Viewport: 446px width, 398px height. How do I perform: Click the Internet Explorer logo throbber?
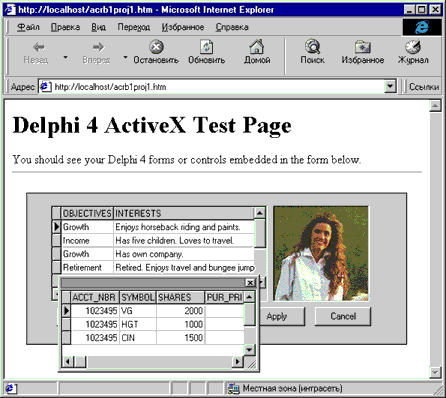point(422,27)
